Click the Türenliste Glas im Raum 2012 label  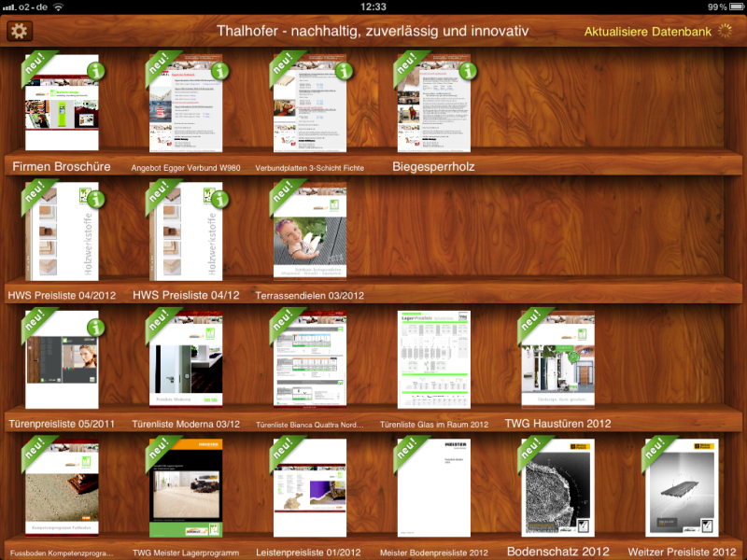point(434,425)
